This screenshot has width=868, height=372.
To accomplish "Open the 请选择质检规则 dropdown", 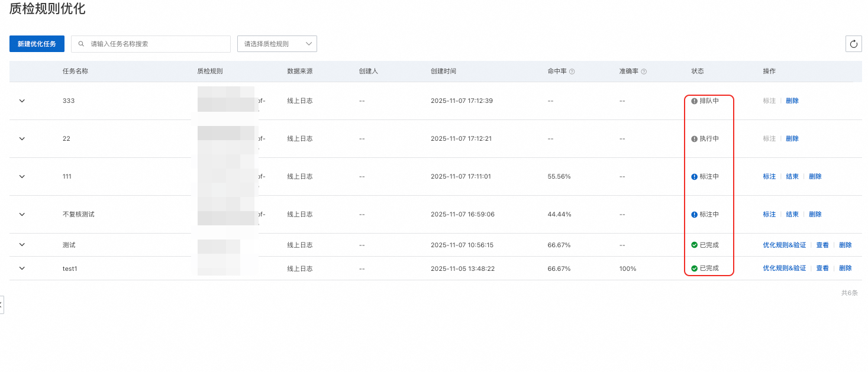I will point(277,44).
